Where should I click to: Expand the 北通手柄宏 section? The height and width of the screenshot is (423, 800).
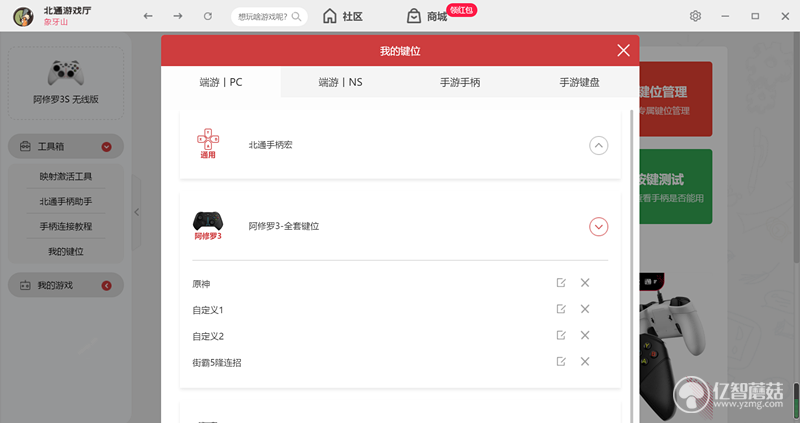(x=598, y=145)
